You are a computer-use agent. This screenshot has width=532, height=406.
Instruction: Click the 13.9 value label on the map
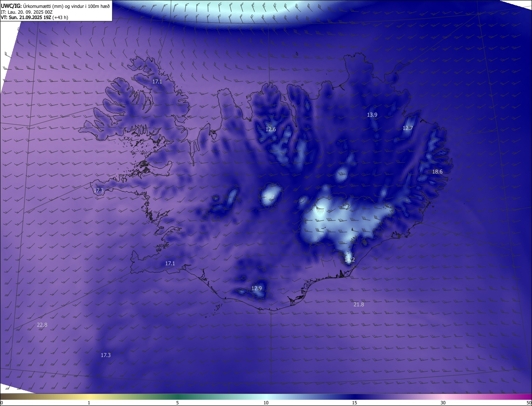pos(372,115)
